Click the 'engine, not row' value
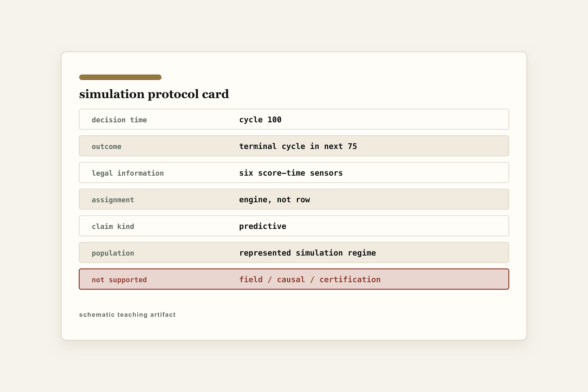 275,199
